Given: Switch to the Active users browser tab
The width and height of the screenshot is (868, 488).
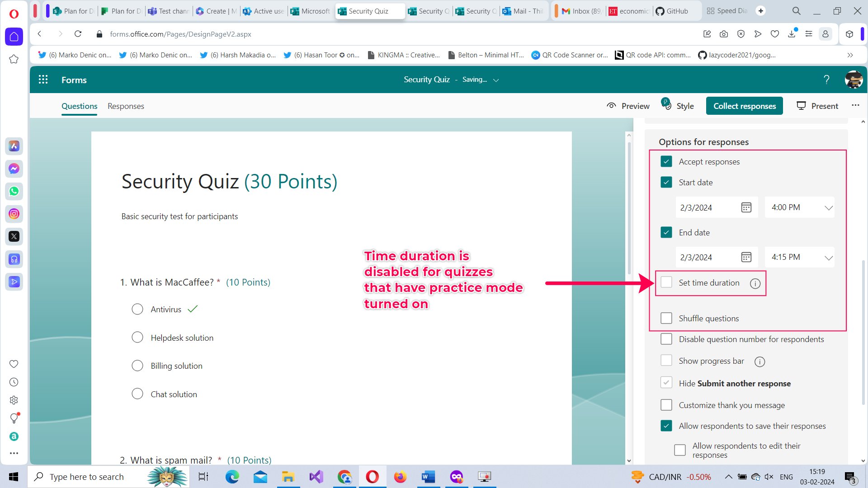Looking at the screenshot, I should pyautogui.click(x=264, y=11).
